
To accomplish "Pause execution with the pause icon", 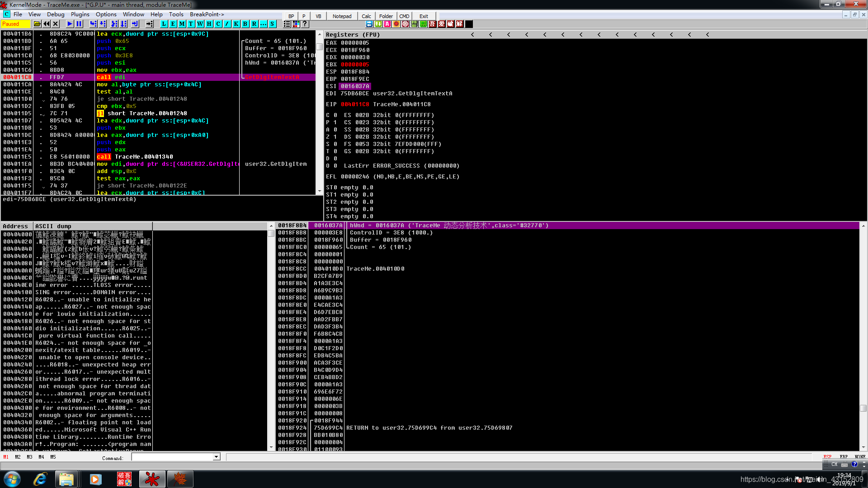I will pyautogui.click(x=79, y=24).
